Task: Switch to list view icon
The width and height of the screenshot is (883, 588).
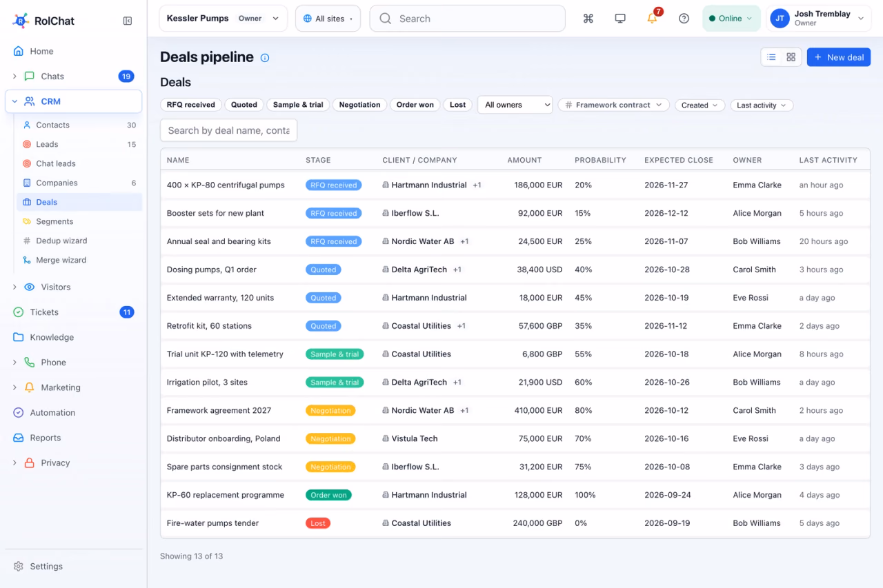Action: [x=772, y=57]
